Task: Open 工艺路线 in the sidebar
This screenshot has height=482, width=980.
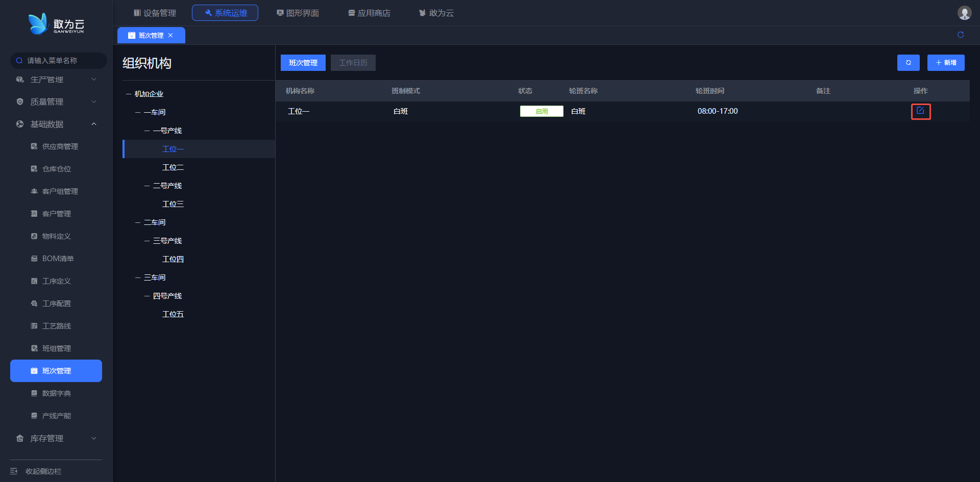Action: coord(56,326)
